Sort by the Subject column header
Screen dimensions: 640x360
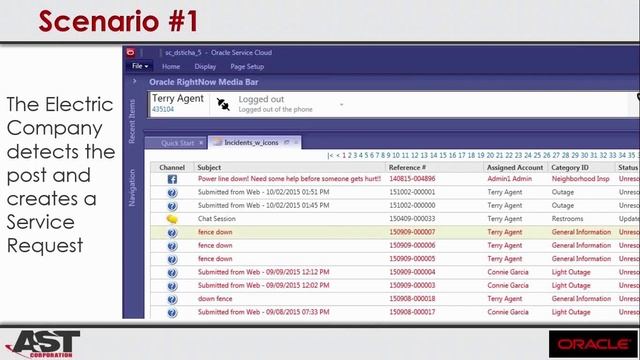[289, 167]
